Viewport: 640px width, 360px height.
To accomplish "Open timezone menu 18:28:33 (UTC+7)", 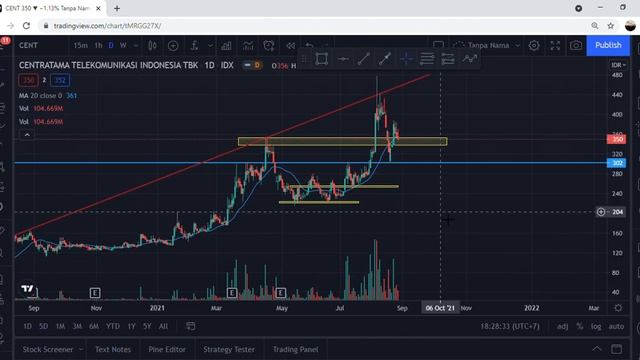I will 510,327.
